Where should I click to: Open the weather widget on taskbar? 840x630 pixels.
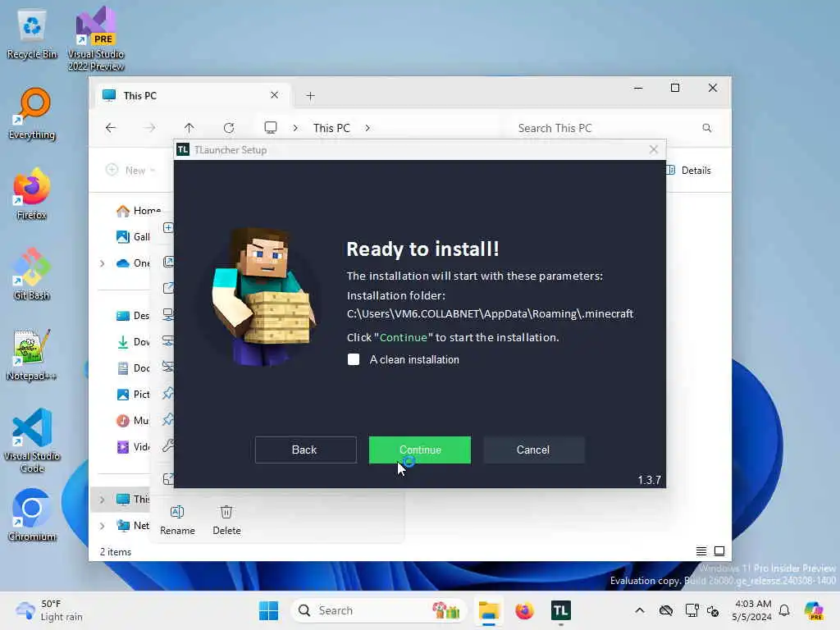pyautogui.click(x=49, y=610)
